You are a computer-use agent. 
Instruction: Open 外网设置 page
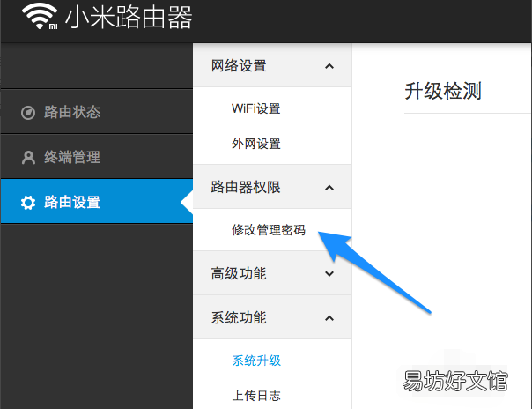255,144
